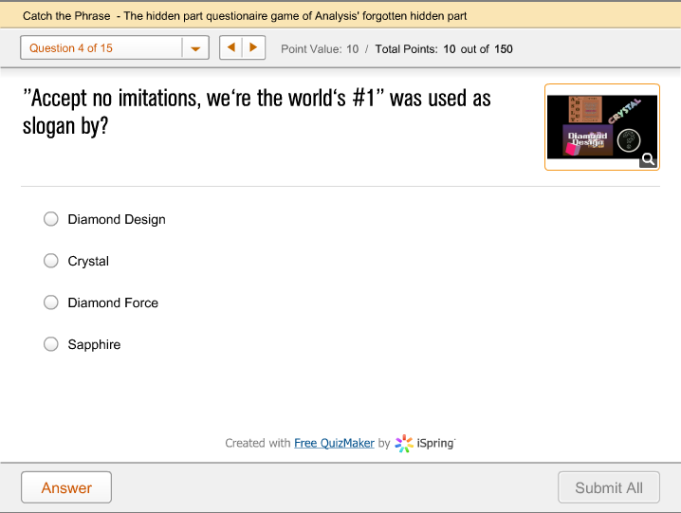The height and width of the screenshot is (513, 681).
Task: Click the magnifier zoom icon on image
Action: point(648,159)
